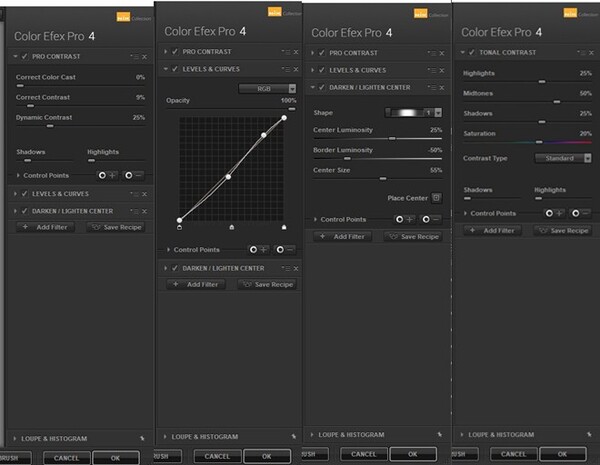600x465 pixels.
Task: Pin Loupe & Histogram in the curve graph panel
Action: (x=294, y=437)
